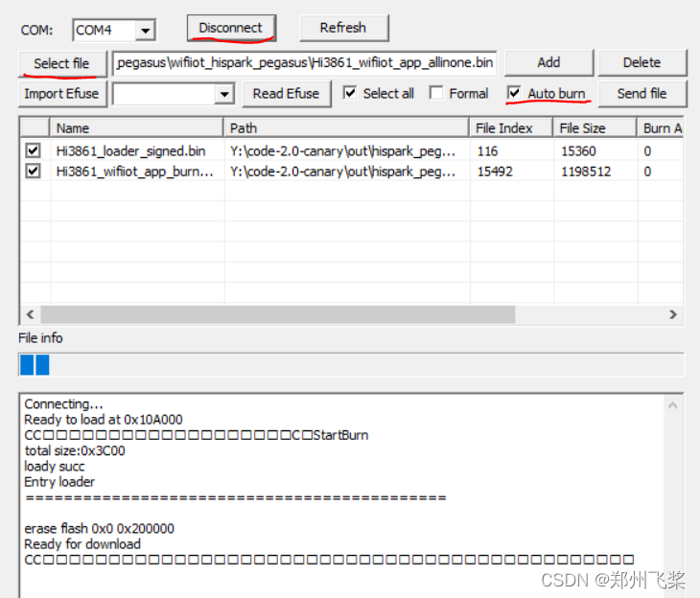Click the Burn A column header

[x=660, y=128]
